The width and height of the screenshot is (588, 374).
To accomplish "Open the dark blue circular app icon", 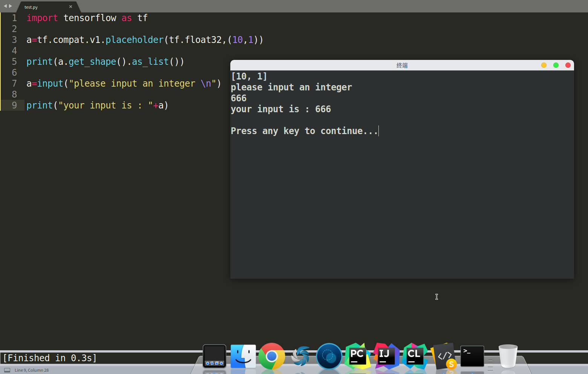I will tap(329, 356).
